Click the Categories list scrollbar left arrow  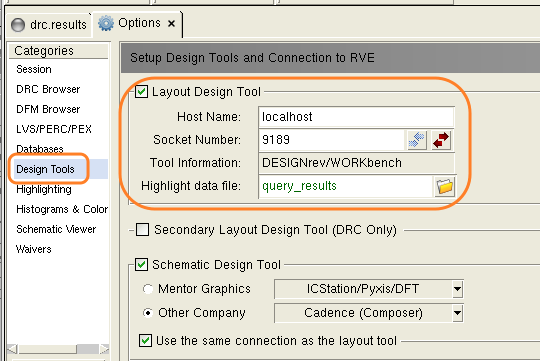point(12,349)
